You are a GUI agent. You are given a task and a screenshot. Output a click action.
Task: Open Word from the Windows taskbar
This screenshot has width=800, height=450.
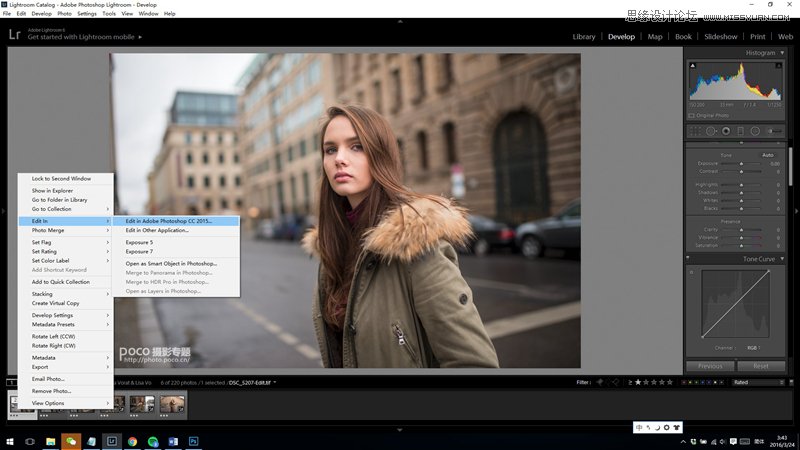(172, 440)
